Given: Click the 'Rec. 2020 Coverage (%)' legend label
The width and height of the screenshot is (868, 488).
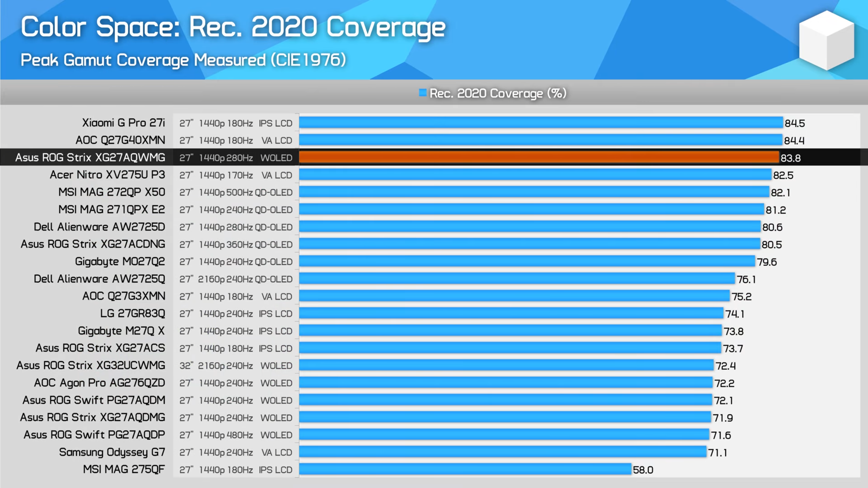Looking at the screenshot, I should click(x=498, y=93).
